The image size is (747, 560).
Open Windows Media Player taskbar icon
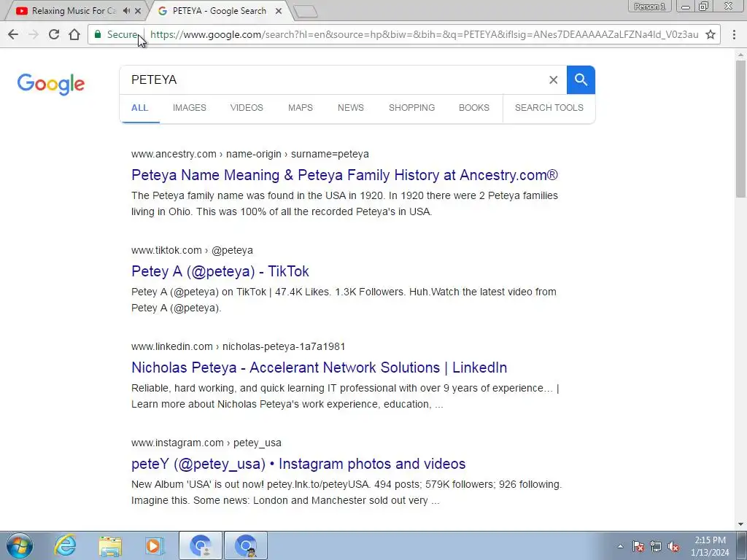[x=154, y=545]
